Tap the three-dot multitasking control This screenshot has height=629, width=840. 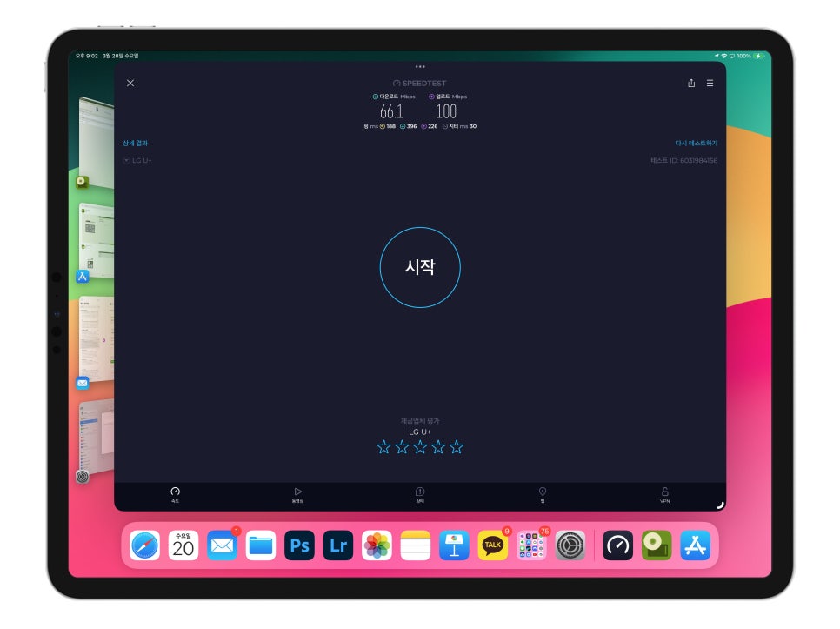point(420,67)
